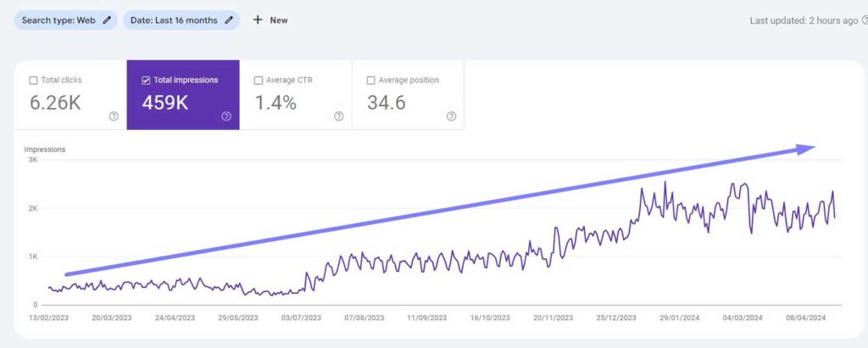
Task: Tick the Average position checkbox
Action: [371, 81]
